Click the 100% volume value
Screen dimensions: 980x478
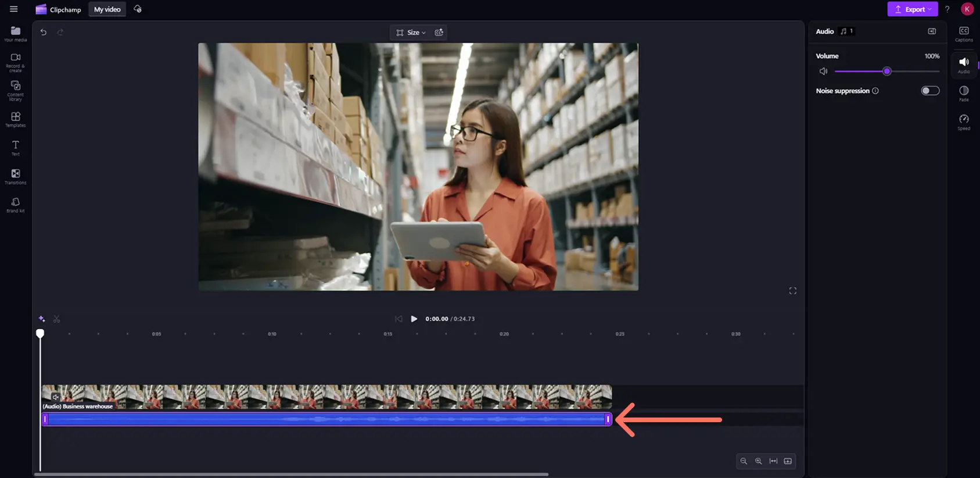932,56
